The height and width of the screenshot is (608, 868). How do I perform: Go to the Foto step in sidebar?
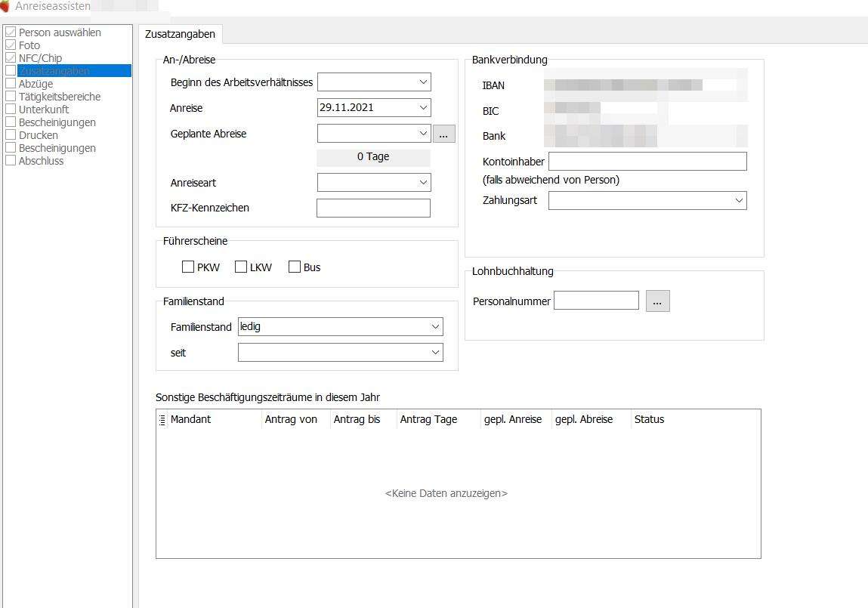[x=29, y=45]
